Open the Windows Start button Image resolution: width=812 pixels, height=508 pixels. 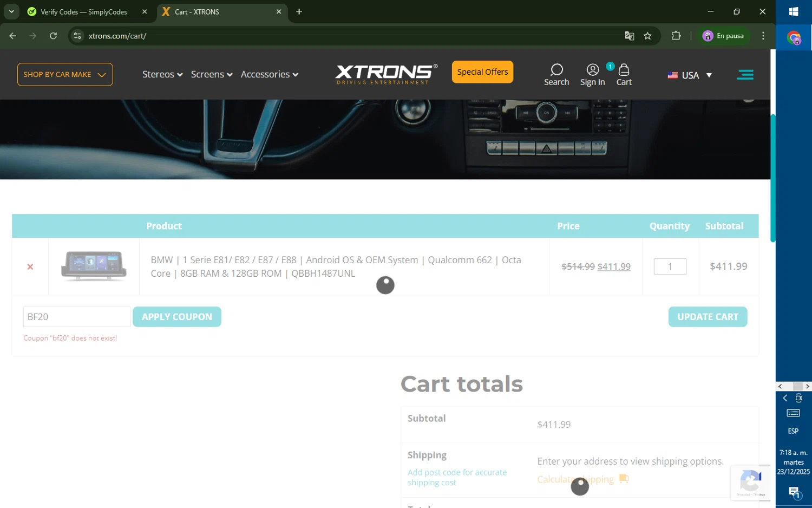point(794,12)
